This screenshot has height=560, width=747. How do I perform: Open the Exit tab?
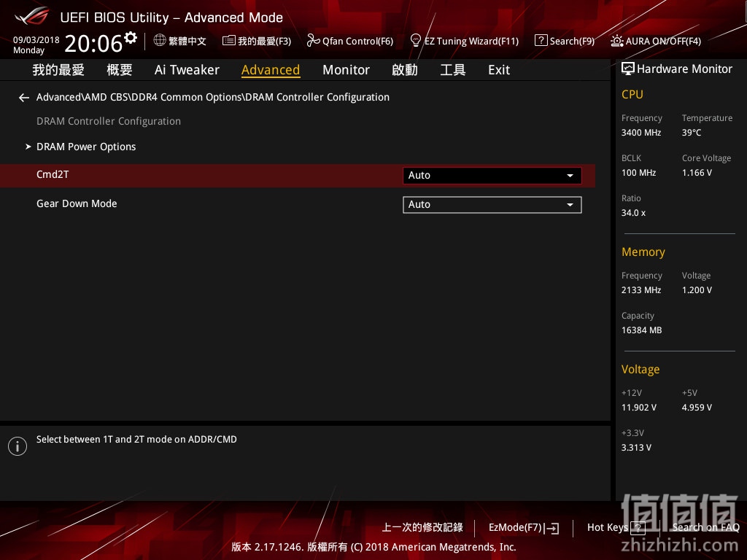pyautogui.click(x=499, y=70)
